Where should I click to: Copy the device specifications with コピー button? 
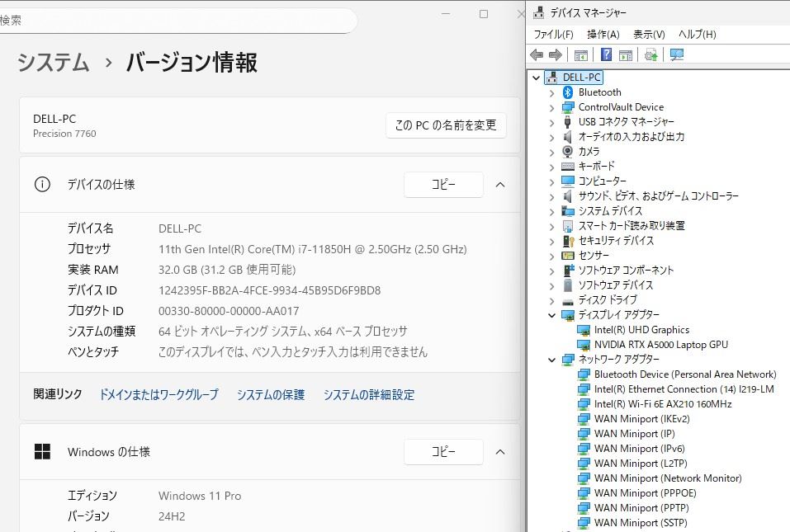tap(443, 185)
